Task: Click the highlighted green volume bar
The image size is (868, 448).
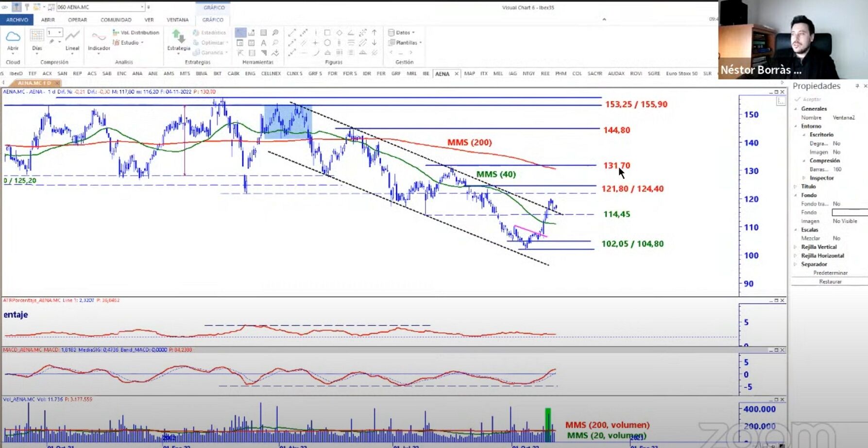Action: pos(548,425)
